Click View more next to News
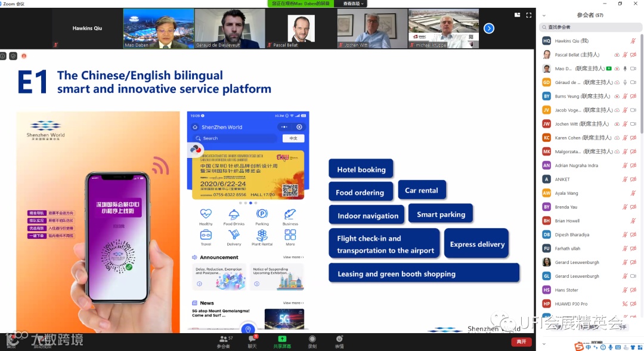This screenshot has width=644, height=351. (x=293, y=303)
